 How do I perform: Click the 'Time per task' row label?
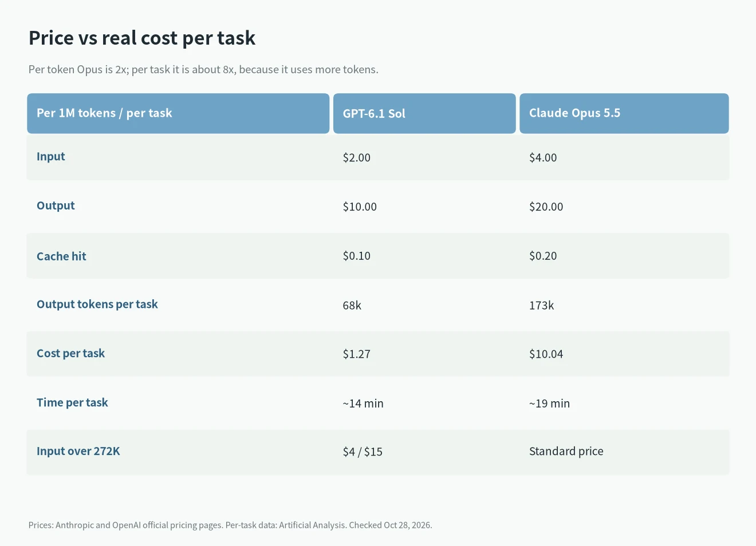[72, 403]
